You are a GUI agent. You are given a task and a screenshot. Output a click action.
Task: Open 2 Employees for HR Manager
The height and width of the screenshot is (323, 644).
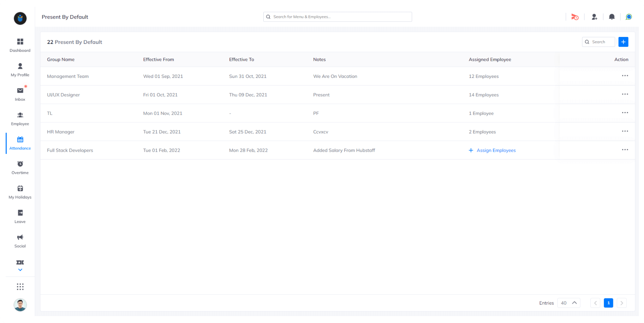pyautogui.click(x=482, y=132)
